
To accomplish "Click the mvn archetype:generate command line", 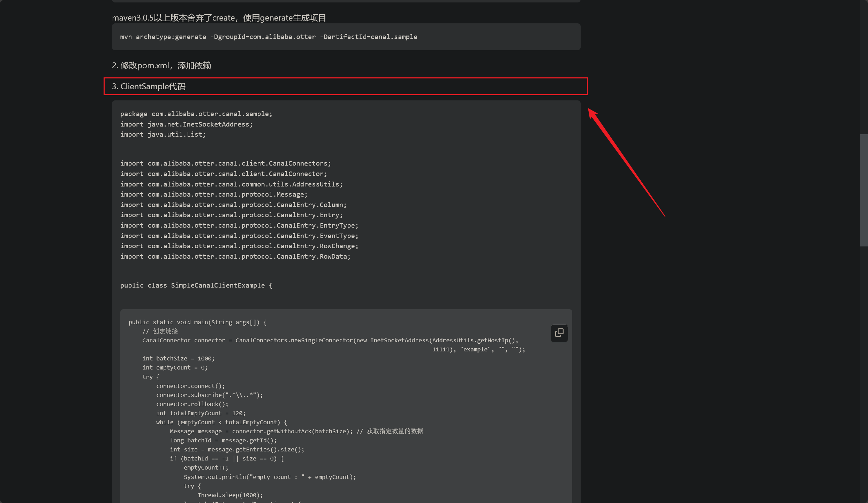I will (269, 37).
